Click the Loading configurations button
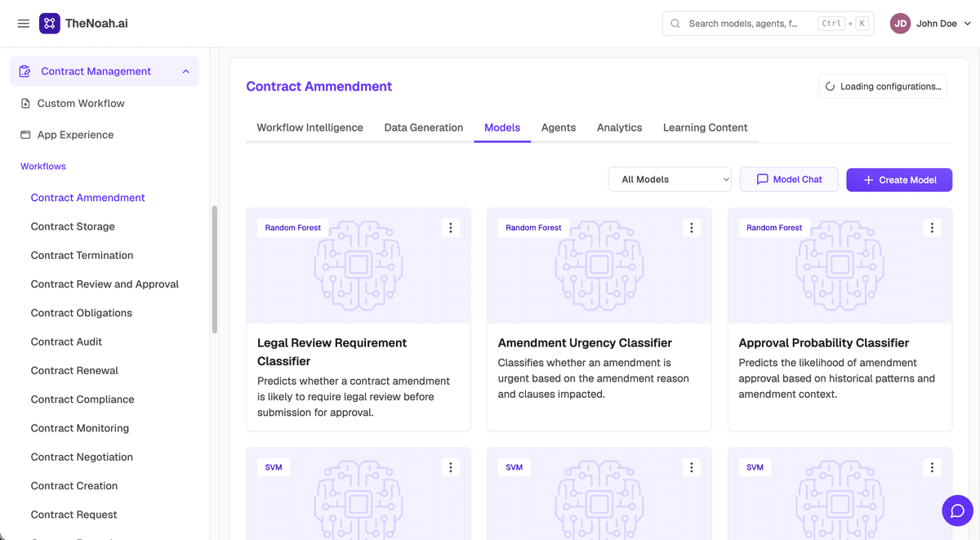The width and height of the screenshot is (980, 540). (x=883, y=87)
